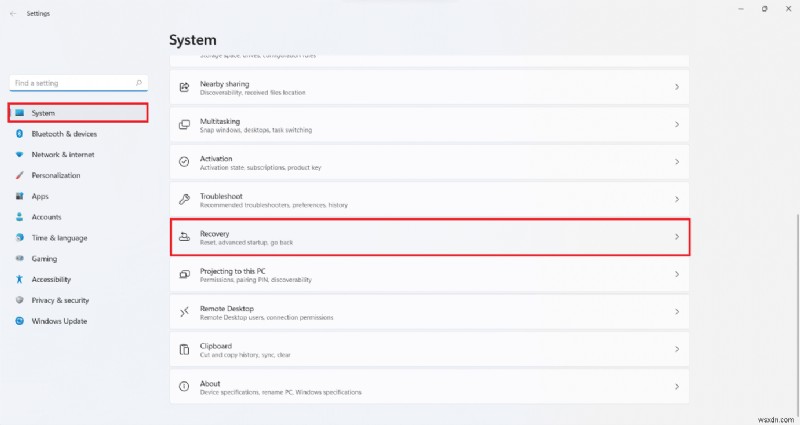The width and height of the screenshot is (800, 425).
Task: Click the Find a setting search box
Action: click(x=75, y=83)
